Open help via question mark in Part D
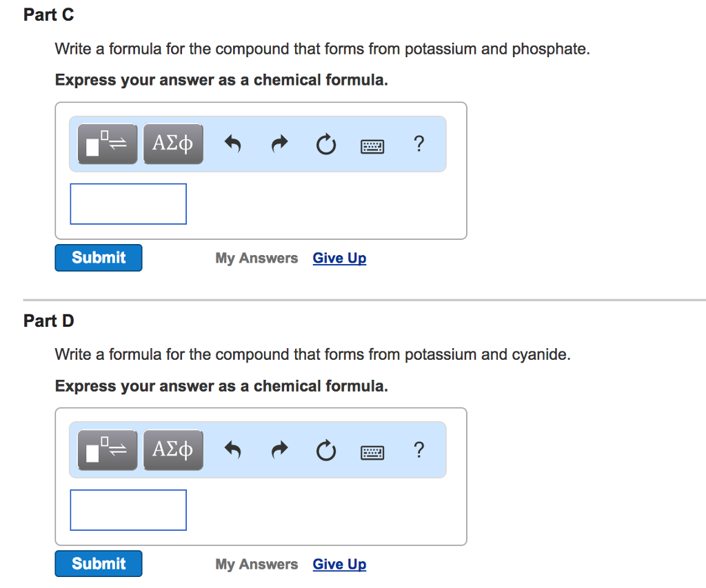706x588 pixels. click(418, 450)
